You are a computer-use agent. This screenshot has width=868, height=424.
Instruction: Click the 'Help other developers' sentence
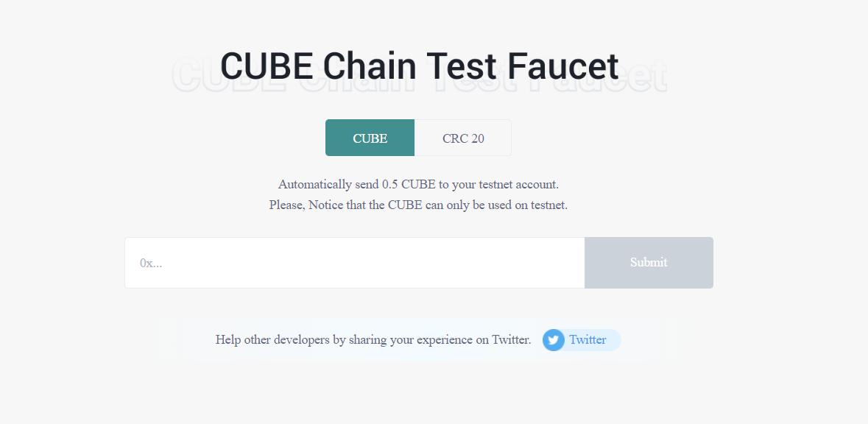(x=373, y=340)
